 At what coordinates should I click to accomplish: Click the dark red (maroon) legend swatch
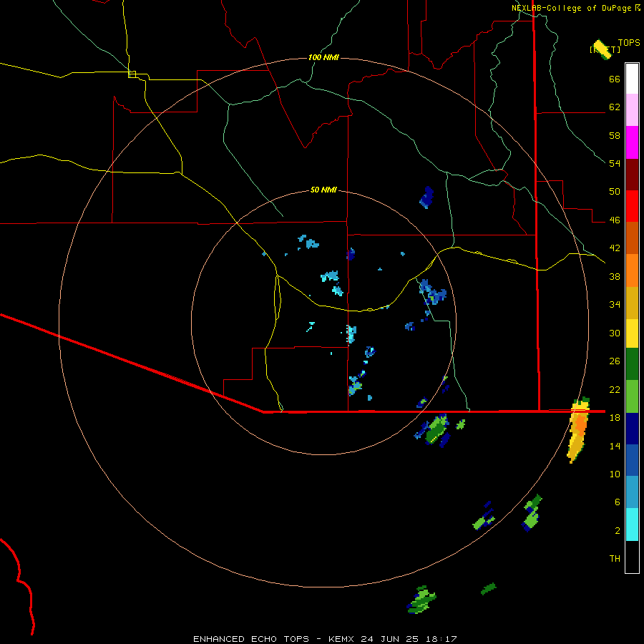[632, 174]
